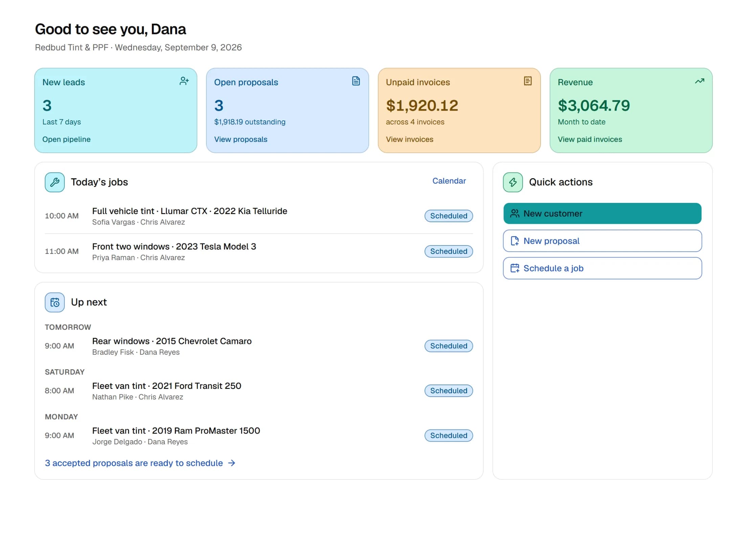Click the document icon on Open proposals card
This screenshot has height=560, width=747.
356,81
